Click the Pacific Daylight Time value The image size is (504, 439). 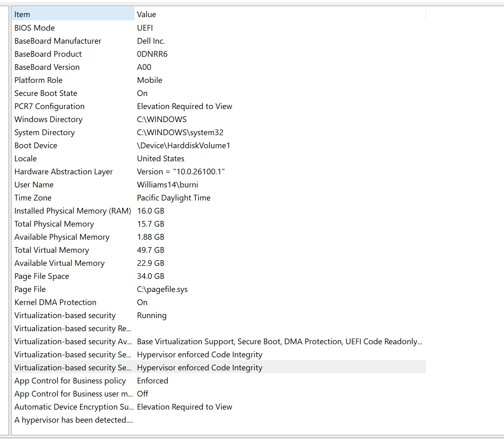pos(174,198)
